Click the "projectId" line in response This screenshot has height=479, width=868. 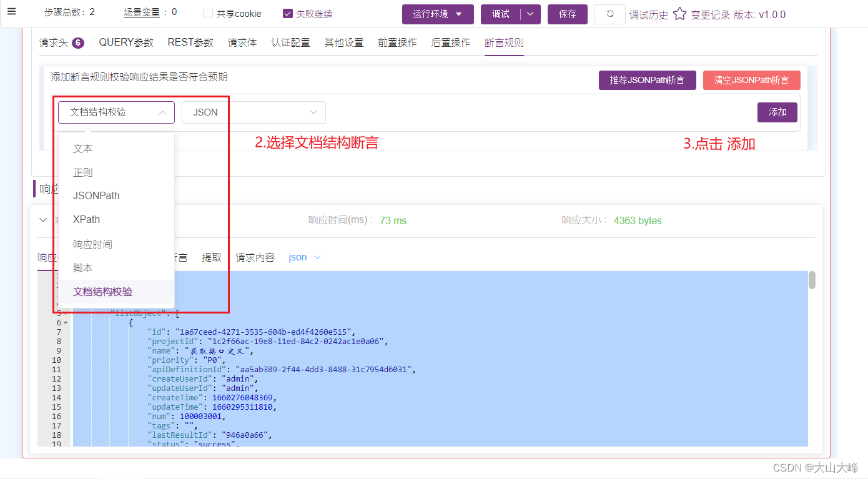pos(267,342)
